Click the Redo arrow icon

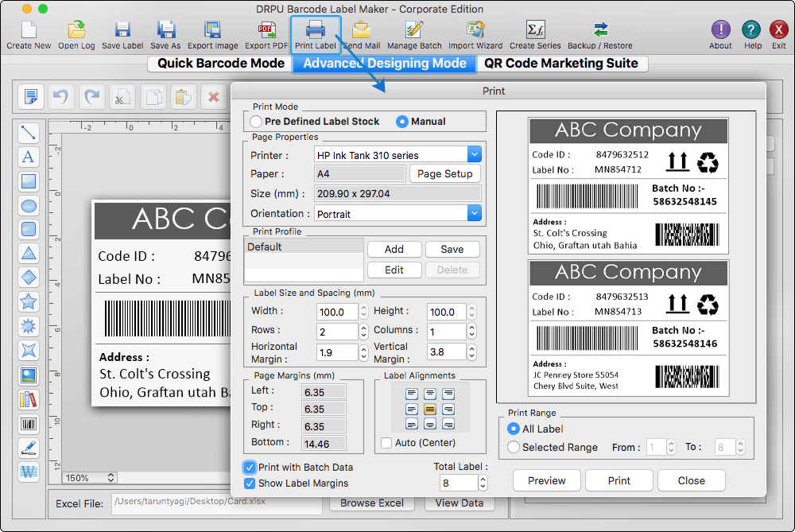tap(91, 96)
